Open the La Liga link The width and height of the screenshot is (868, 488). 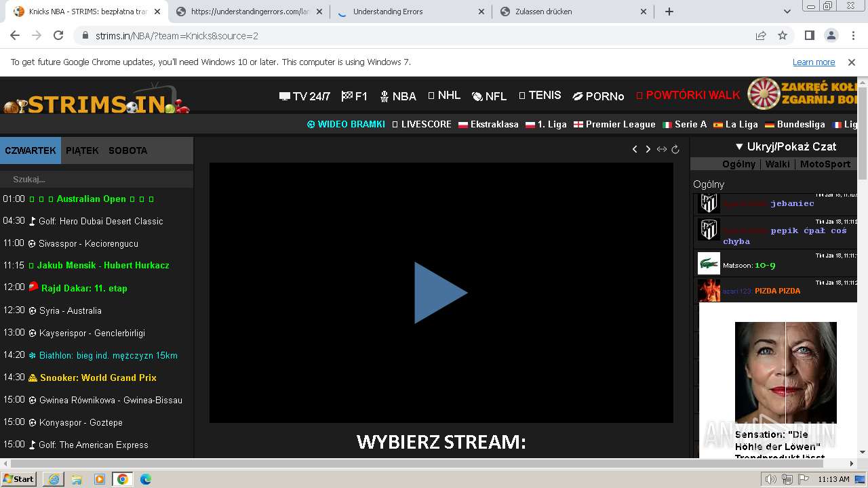click(x=735, y=124)
